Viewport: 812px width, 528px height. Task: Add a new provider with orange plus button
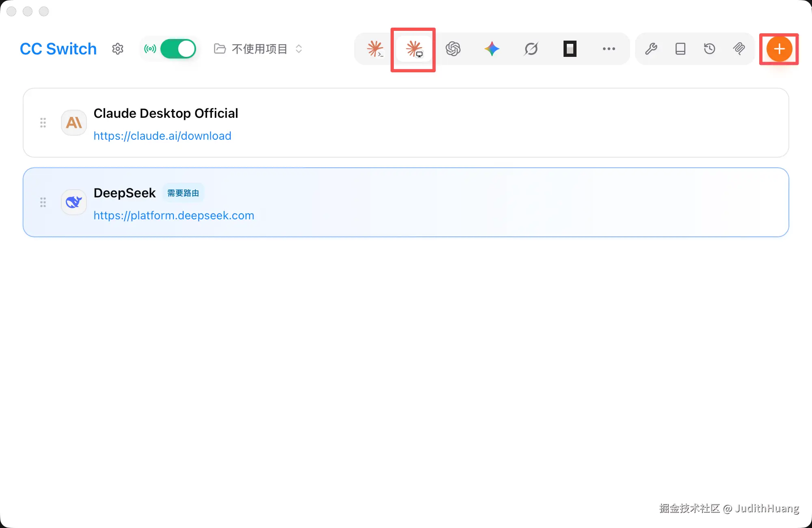(x=779, y=49)
